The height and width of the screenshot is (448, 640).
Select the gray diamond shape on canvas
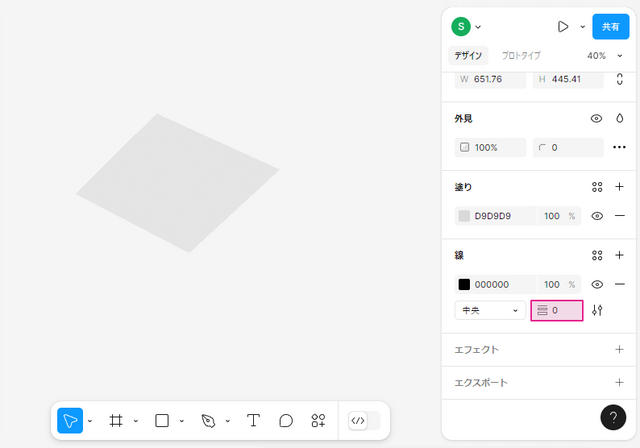178,183
